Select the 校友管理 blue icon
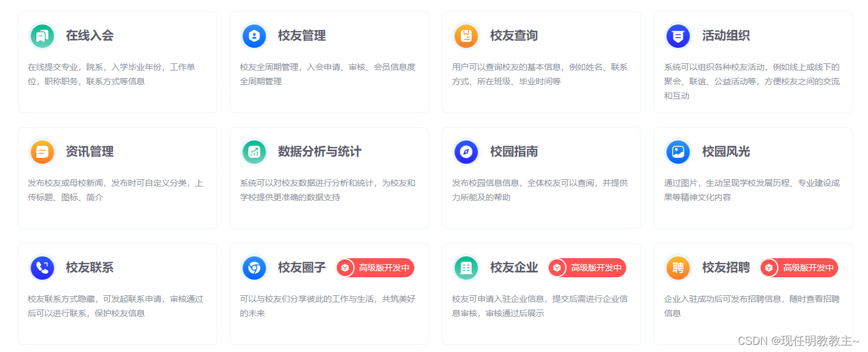Viewport: 868px width, 352px height. 254,36
